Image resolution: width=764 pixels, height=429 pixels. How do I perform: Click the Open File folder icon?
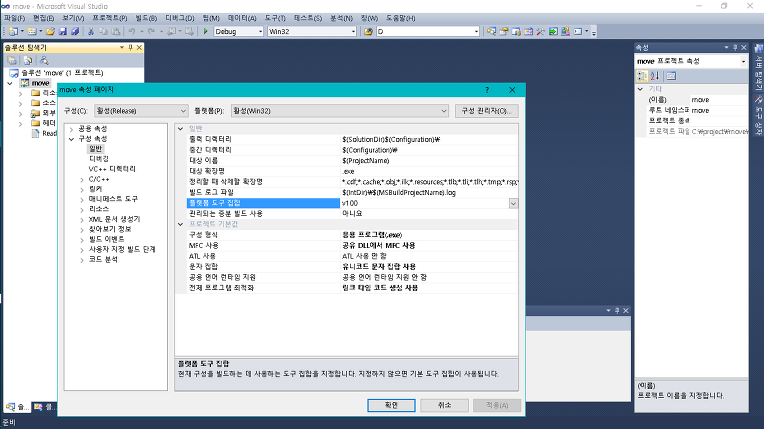click(x=50, y=31)
